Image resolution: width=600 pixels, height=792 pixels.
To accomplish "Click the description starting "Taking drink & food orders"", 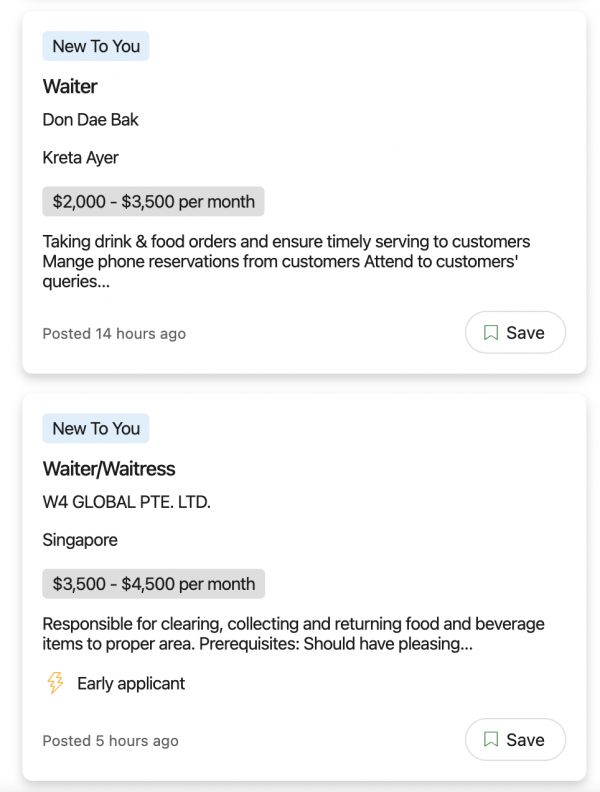I will 286,261.
